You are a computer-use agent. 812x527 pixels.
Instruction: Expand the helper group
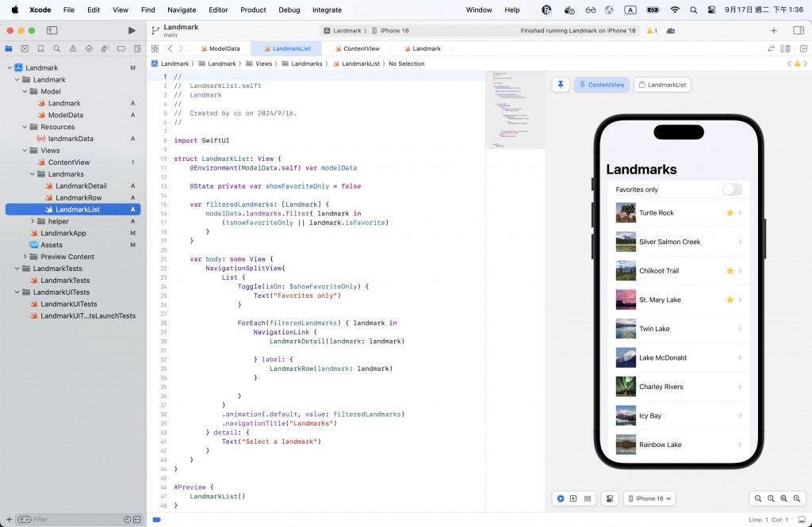point(32,222)
